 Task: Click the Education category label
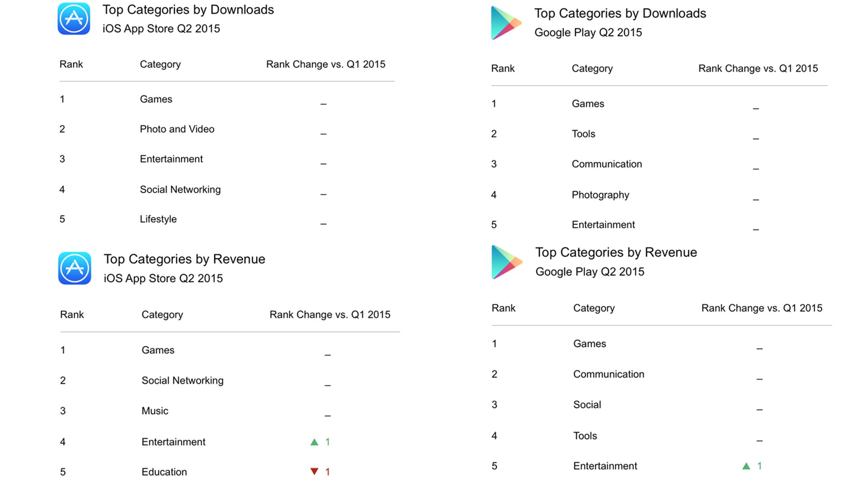[x=164, y=472]
